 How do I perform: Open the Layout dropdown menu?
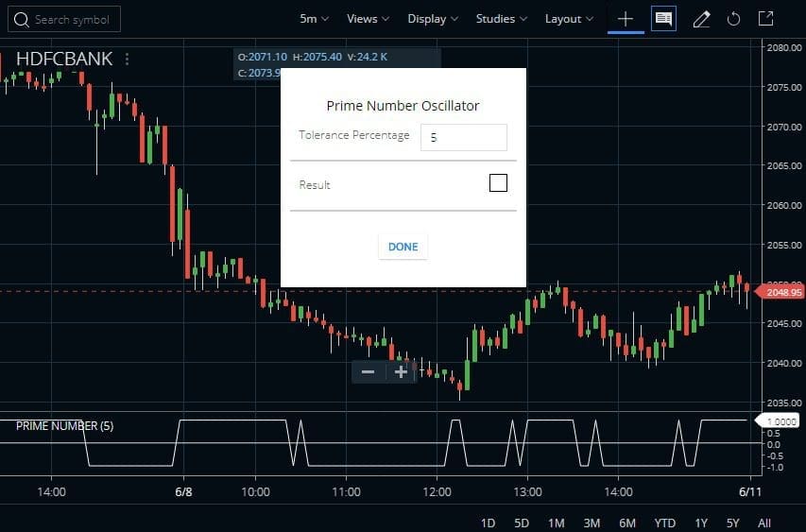pyautogui.click(x=570, y=19)
